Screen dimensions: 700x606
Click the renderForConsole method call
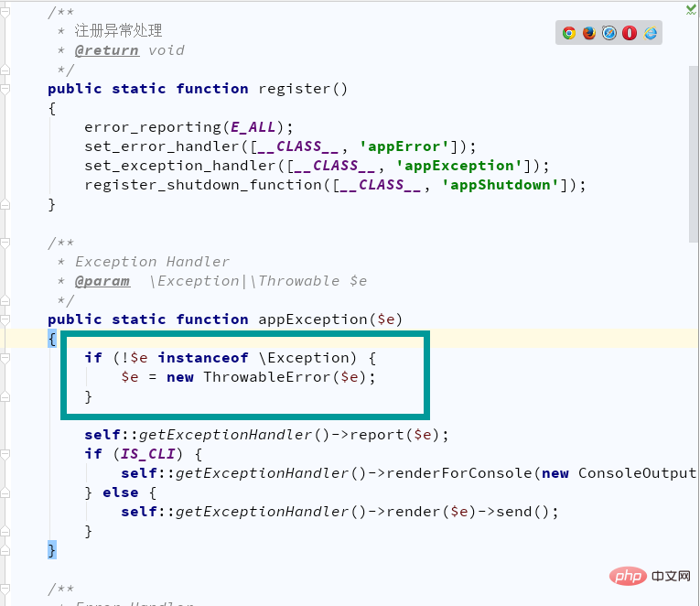pyautogui.click(x=459, y=473)
